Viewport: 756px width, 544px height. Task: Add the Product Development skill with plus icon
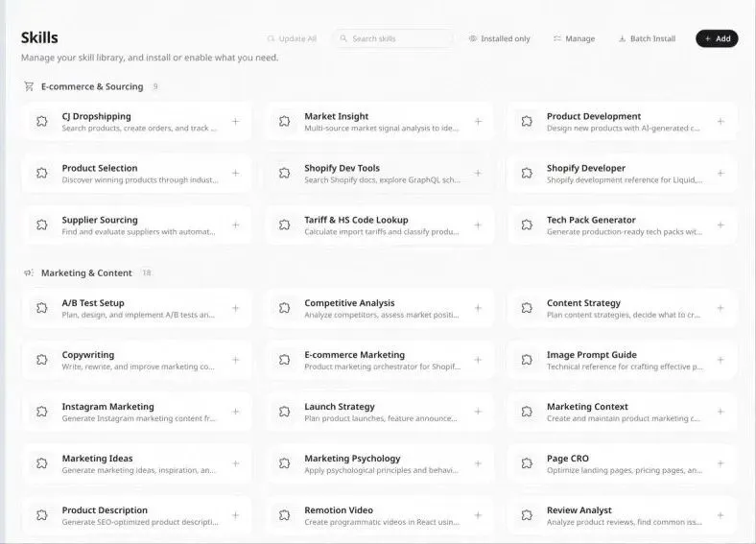(x=721, y=122)
